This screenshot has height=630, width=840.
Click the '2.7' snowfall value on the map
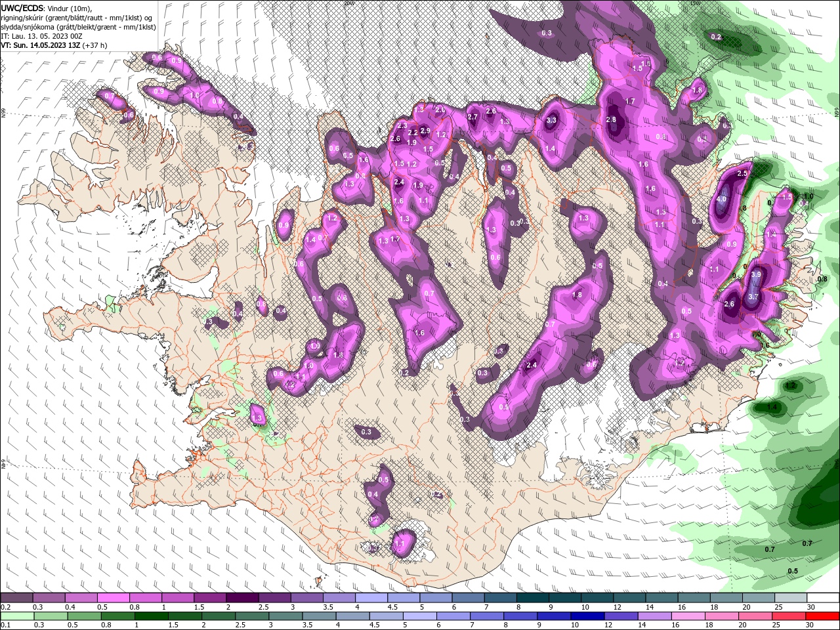[472, 117]
